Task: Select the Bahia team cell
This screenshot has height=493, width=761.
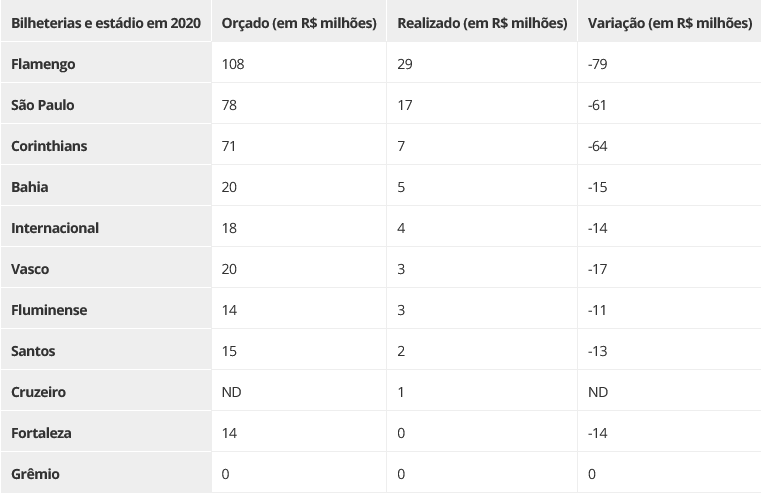Action: (x=30, y=187)
